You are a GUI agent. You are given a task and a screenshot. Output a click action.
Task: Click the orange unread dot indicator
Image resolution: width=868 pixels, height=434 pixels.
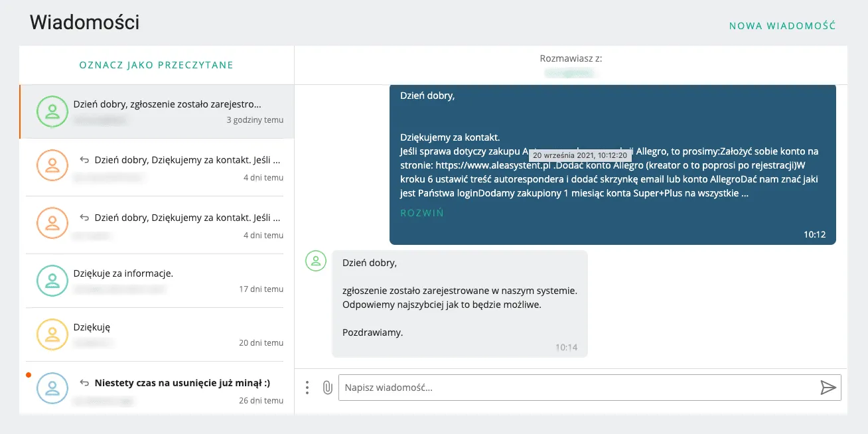point(29,376)
